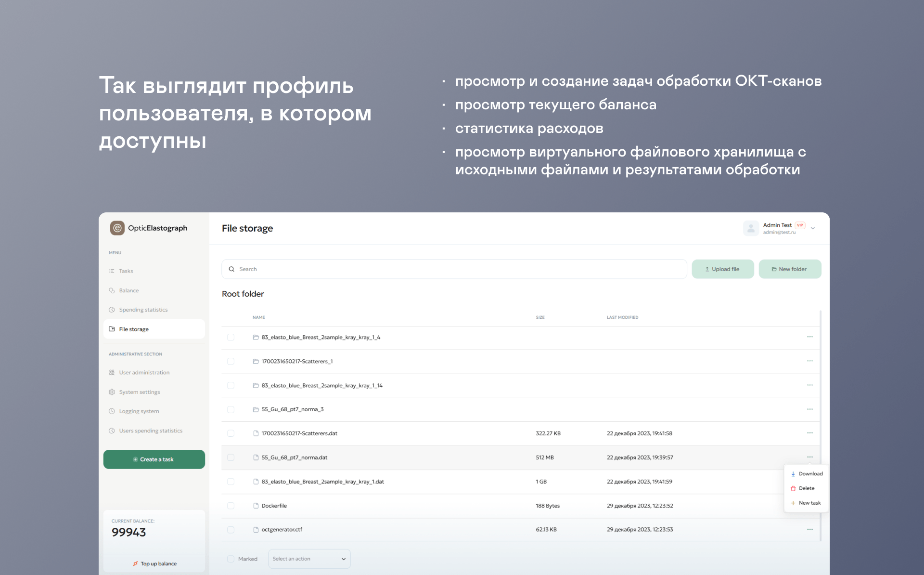Open the Spending statistics icon
The width and height of the screenshot is (924, 575).
click(112, 310)
